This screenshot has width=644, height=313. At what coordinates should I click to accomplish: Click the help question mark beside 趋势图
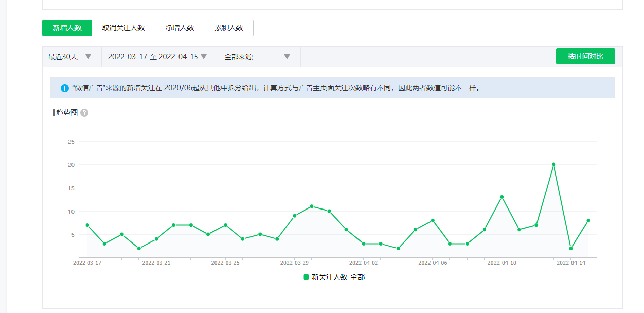click(84, 113)
